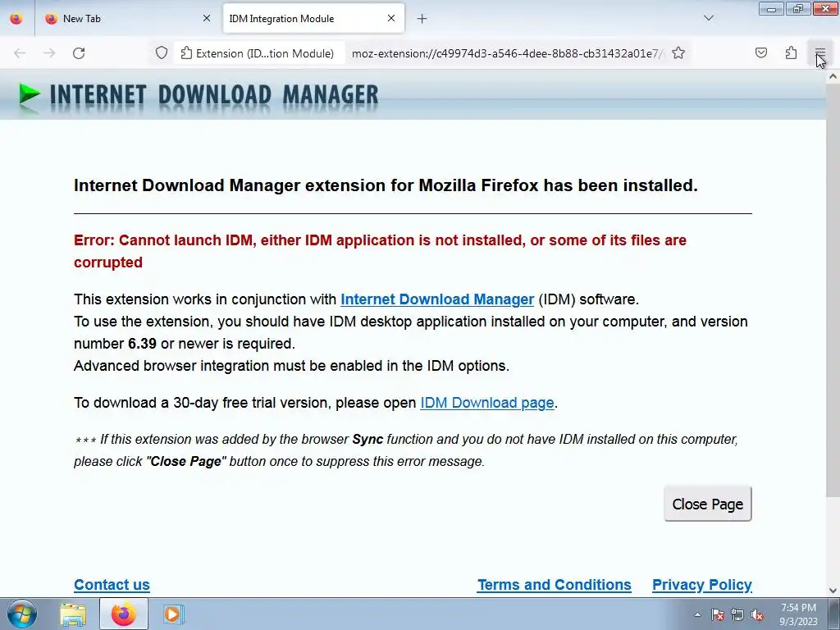Viewport: 840px width, 630px height.
Task: Click Firefox icon in the taskbar
Action: pyautogui.click(x=123, y=614)
